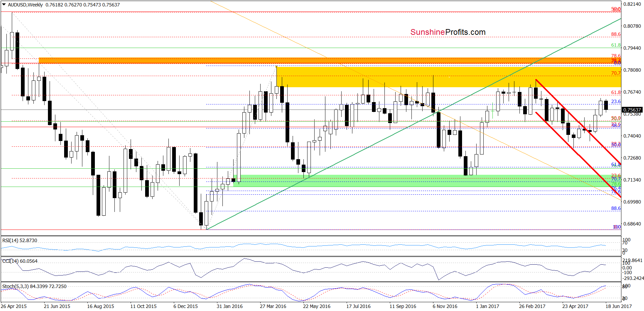
Task: Click the 0.80780 price axis label
Action: pos(632,26)
